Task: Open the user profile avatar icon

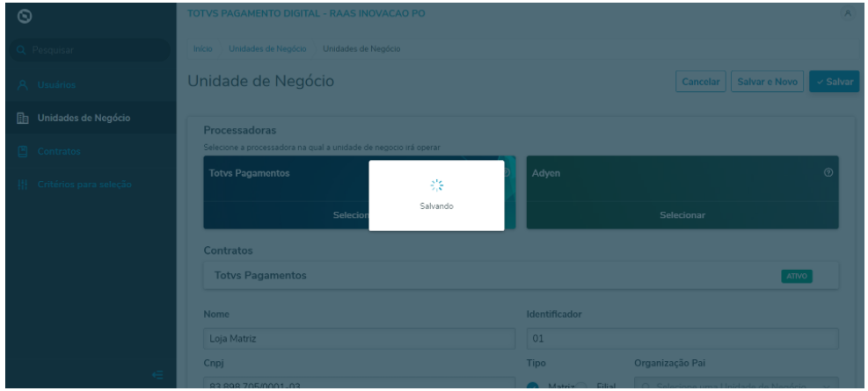Action: pyautogui.click(x=848, y=14)
